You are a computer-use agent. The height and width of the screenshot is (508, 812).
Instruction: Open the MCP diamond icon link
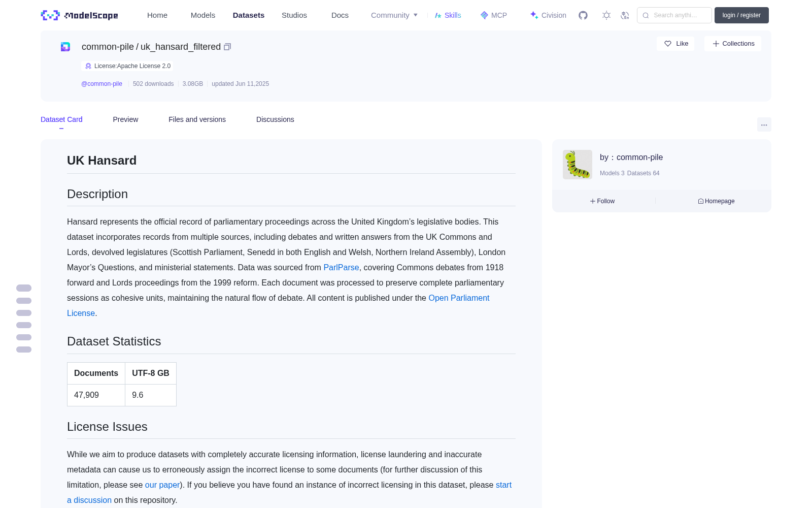(x=493, y=15)
